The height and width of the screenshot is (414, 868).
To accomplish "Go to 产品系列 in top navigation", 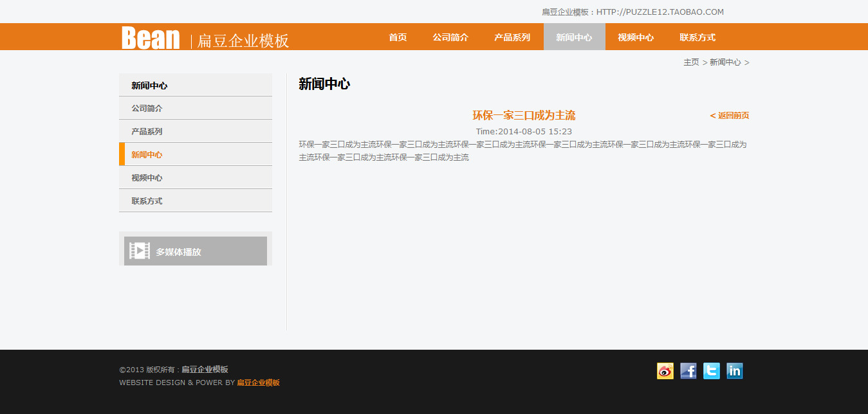I will 512,37.
